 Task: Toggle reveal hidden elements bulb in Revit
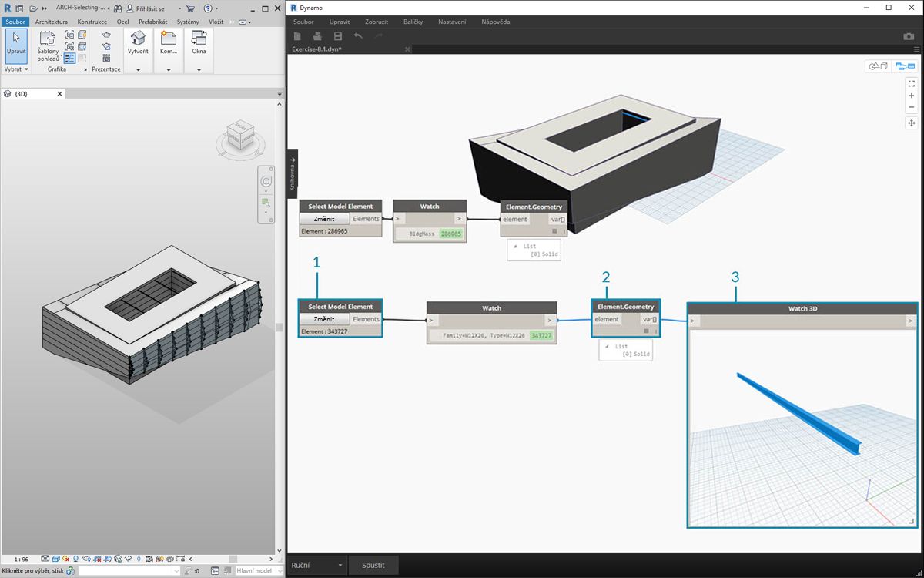[x=139, y=558]
